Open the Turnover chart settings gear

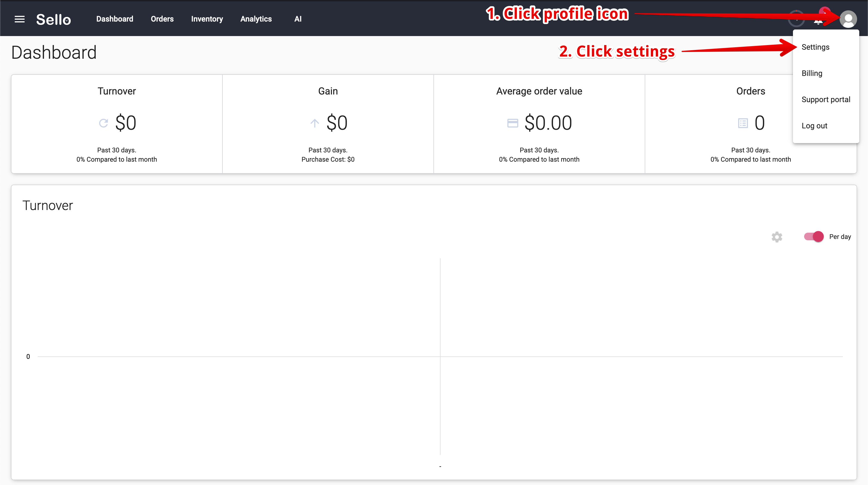click(x=777, y=237)
